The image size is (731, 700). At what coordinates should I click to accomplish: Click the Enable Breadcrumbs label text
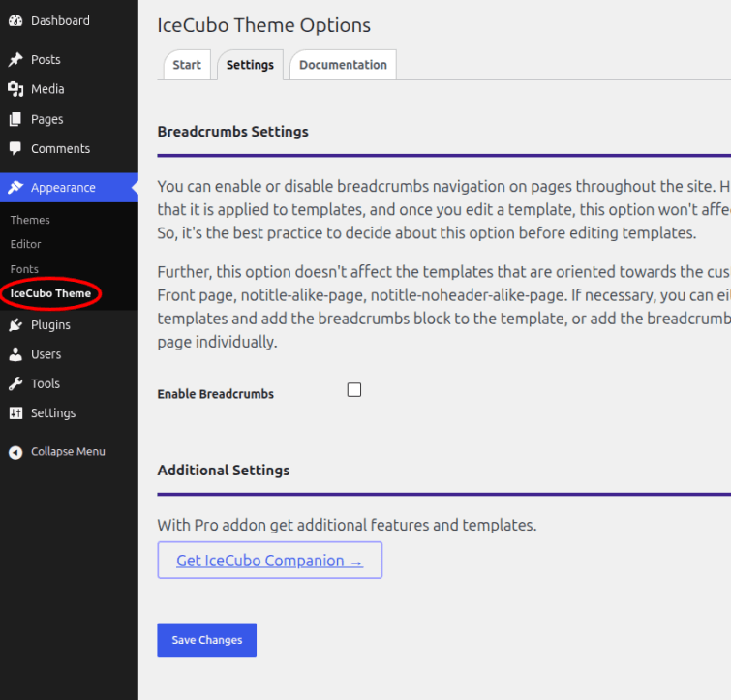(x=215, y=394)
